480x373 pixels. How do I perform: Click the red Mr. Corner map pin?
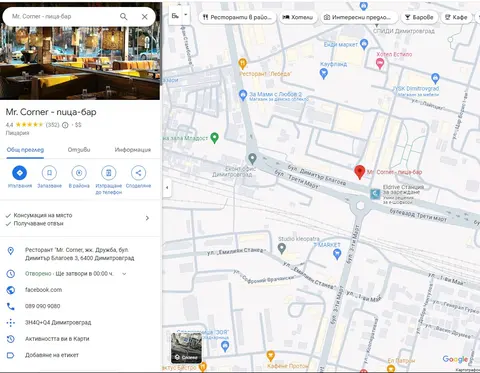pos(359,172)
